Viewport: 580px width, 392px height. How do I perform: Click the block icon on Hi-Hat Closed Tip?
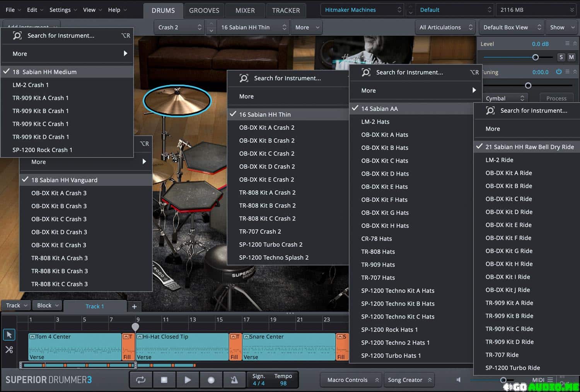(140, 337)
